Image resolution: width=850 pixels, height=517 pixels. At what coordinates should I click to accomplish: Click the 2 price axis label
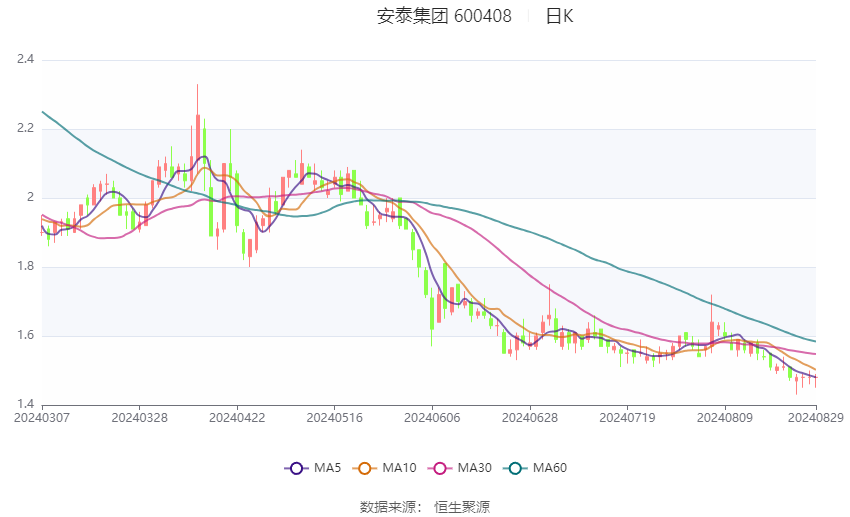tap(31, 197)
